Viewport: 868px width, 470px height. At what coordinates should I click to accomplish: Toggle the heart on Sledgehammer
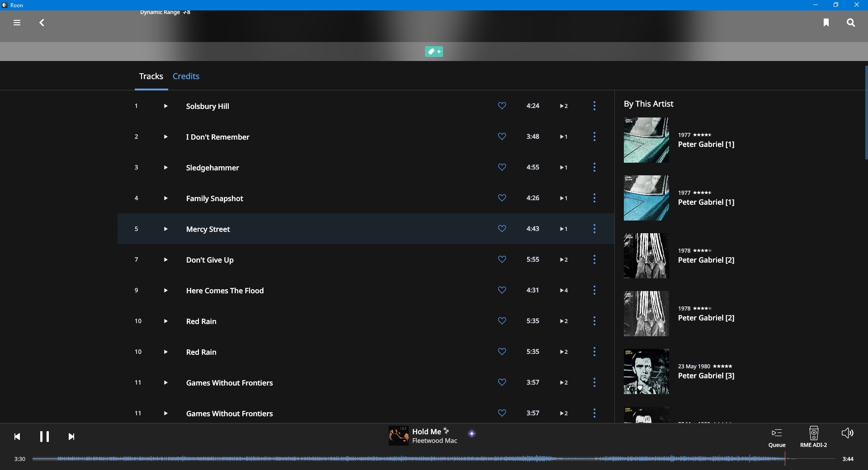pos(502,167)
